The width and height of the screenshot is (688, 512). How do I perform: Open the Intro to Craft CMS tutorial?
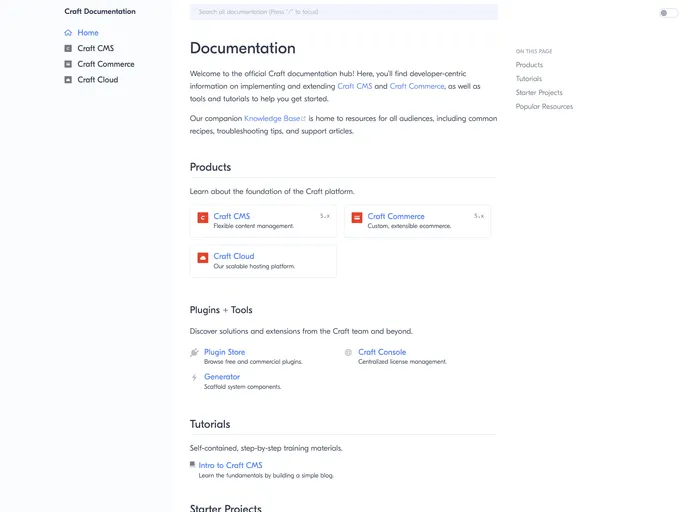coord(230,465)
